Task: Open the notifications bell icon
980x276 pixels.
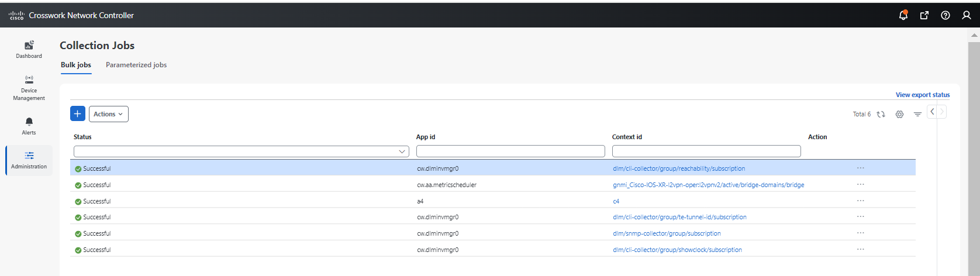Action: (903, 15)
